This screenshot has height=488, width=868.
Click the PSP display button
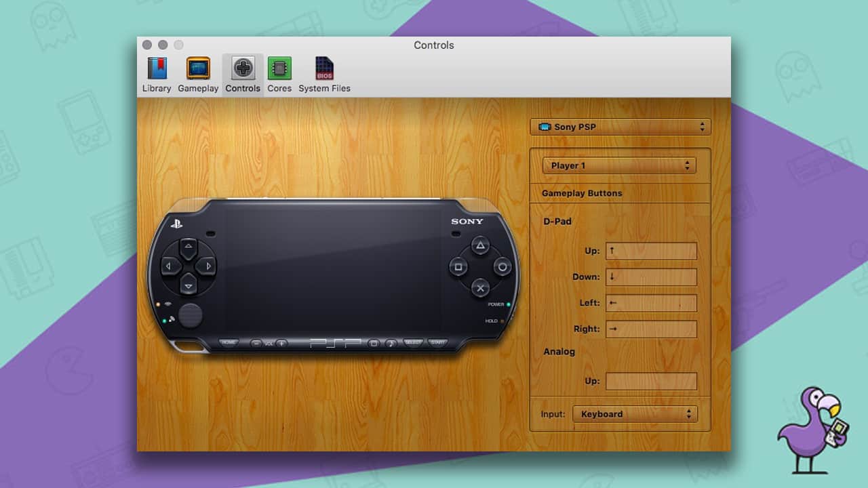tap(373, 344)
